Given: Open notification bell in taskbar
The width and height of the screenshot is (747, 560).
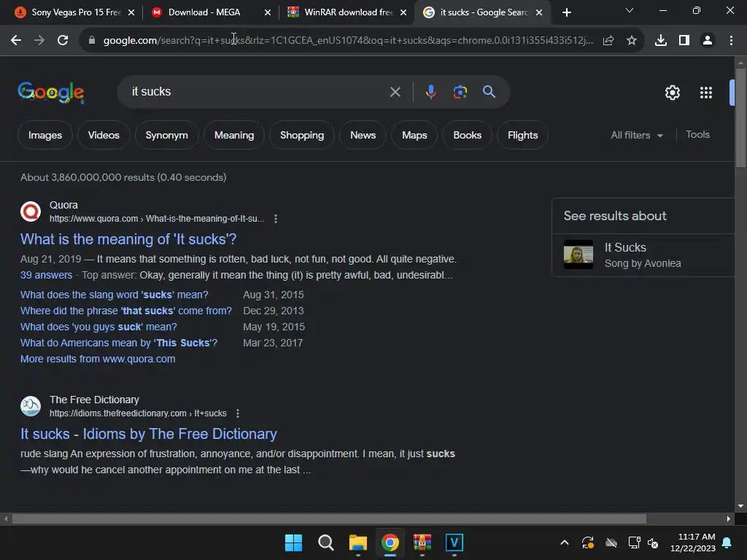Looking at the screenshot, I should [727, 542].
